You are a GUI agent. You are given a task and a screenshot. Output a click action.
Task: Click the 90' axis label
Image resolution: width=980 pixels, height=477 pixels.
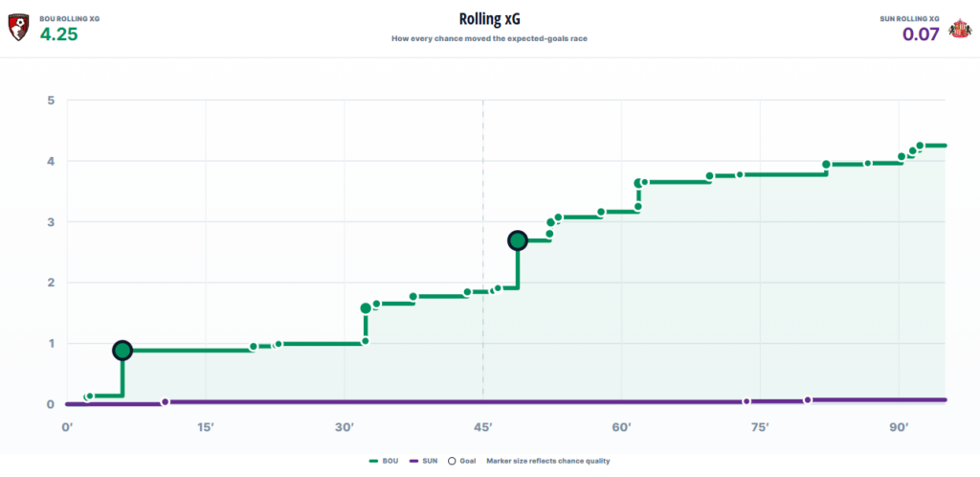point(899,427)
